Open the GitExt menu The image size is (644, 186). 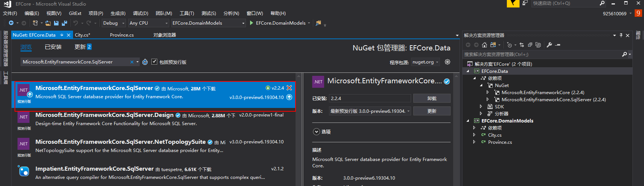[75, 13]
